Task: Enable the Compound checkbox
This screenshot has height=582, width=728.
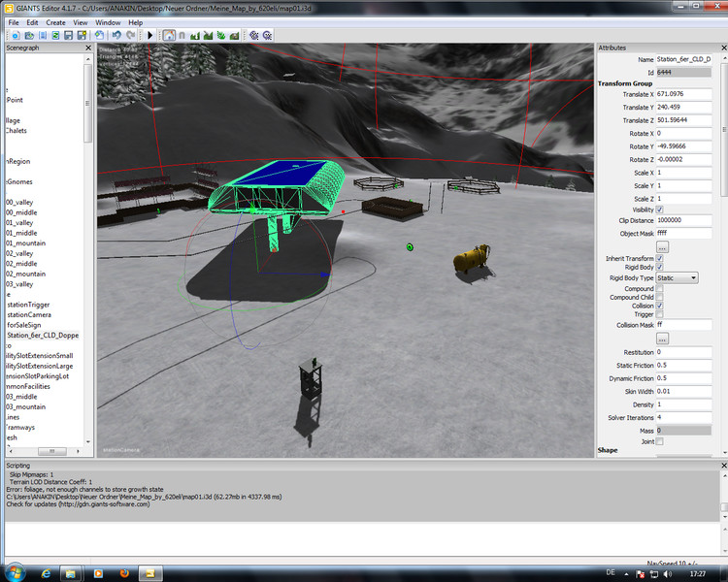Action: (659, 289)
